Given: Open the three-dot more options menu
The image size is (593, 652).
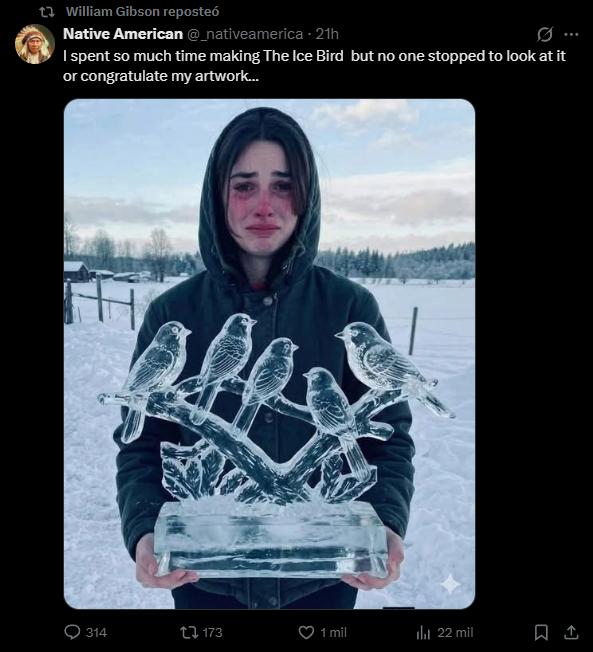Looking at the screenshot, I should pyautogui.click(x=571, y=34).
